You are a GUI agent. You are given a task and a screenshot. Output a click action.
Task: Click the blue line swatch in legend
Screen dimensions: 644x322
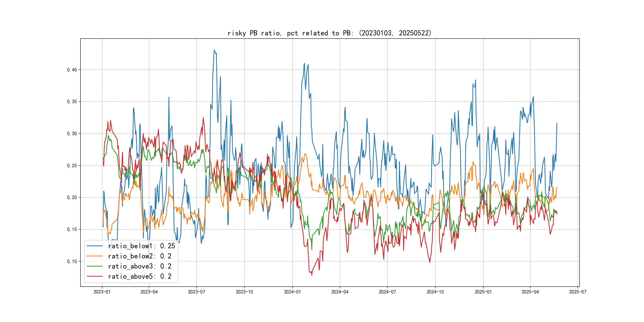pos(94,246)
